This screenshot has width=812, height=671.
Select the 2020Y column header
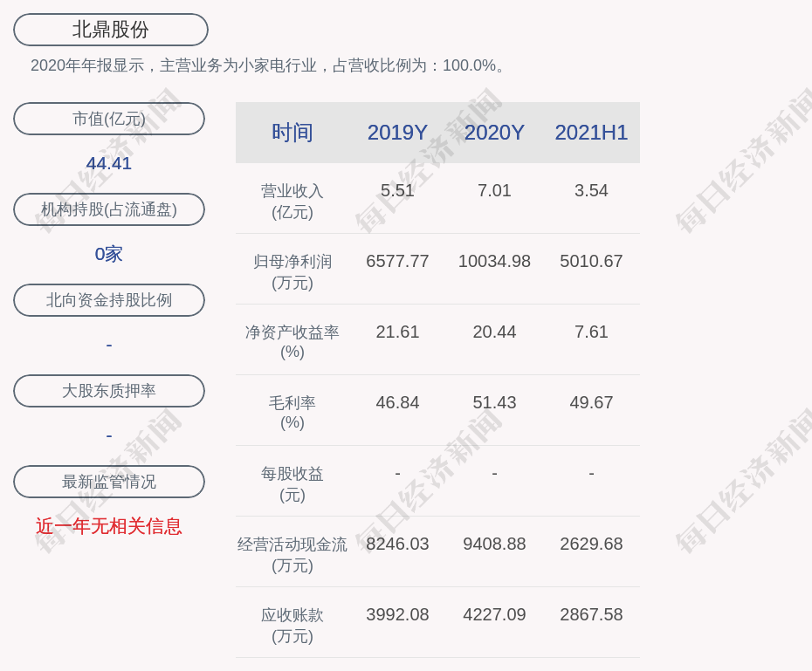(494, 133)
